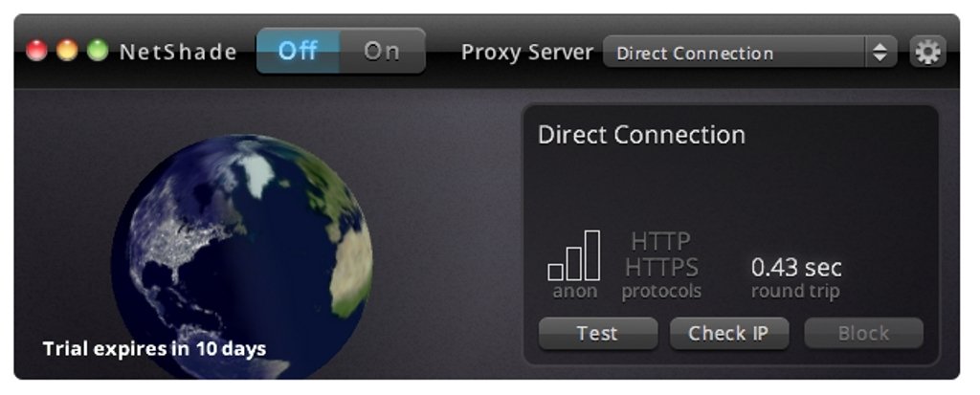
Task: Open the Proxy Server dropdown list
Action: tap(750, 52)
